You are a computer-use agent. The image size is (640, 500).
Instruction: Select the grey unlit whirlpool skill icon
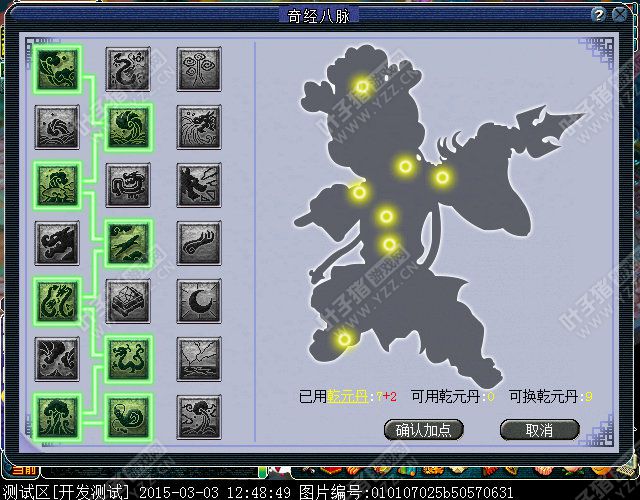[57, 127]
